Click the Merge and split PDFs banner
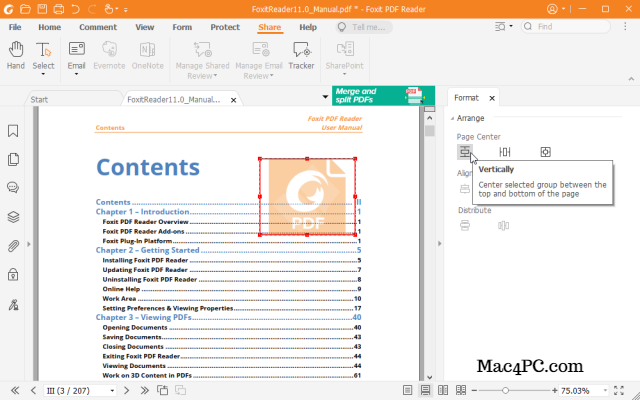 click(x=383, y=96)
